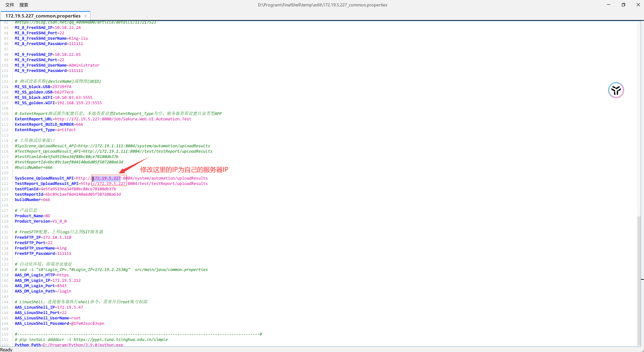
Task: Click line MI_5S_black.USB=29739ff4
Action: 43,87
